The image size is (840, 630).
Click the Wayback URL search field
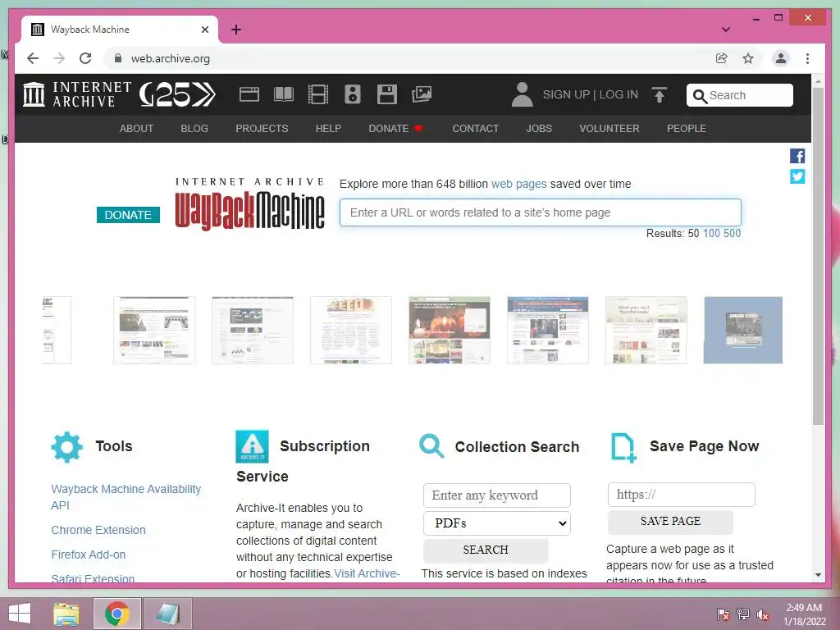pyautogui.click(x=540, y=212)
